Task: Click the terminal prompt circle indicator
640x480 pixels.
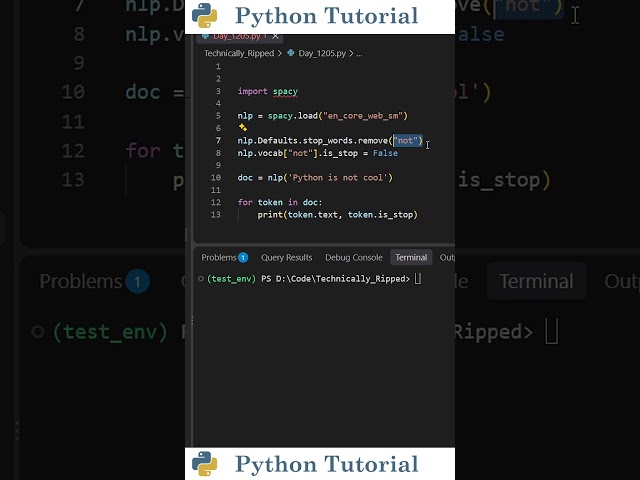Action: (201, 279)
